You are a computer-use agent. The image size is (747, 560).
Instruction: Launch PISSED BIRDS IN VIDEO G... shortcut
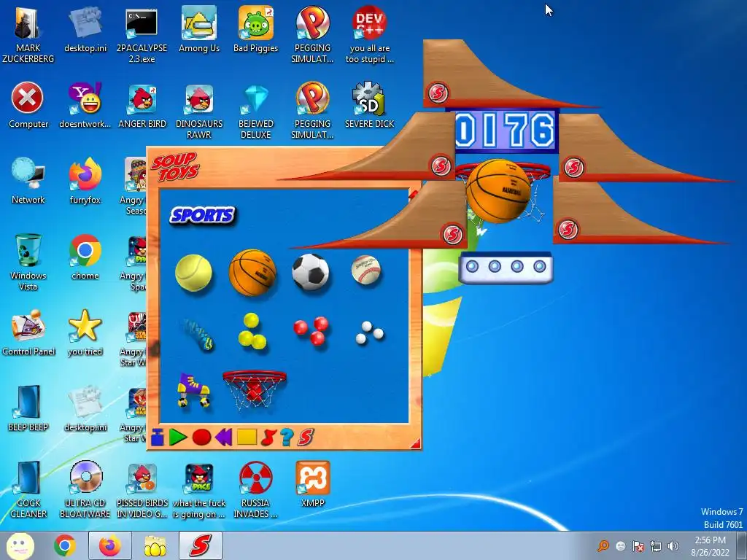[x=142, y=489]
